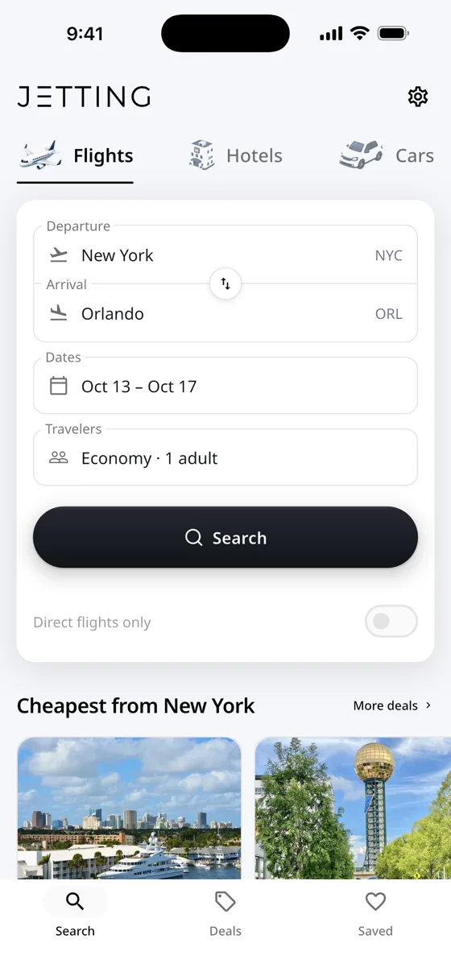The width and height of the screenshot is (451, 980).
Task: Open the marina skyline destination photo
Action: pos(129,808)
